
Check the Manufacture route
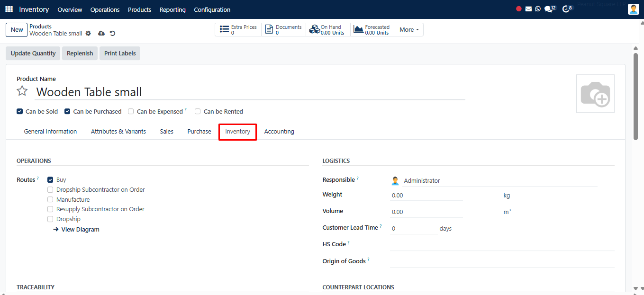point(50,200)
